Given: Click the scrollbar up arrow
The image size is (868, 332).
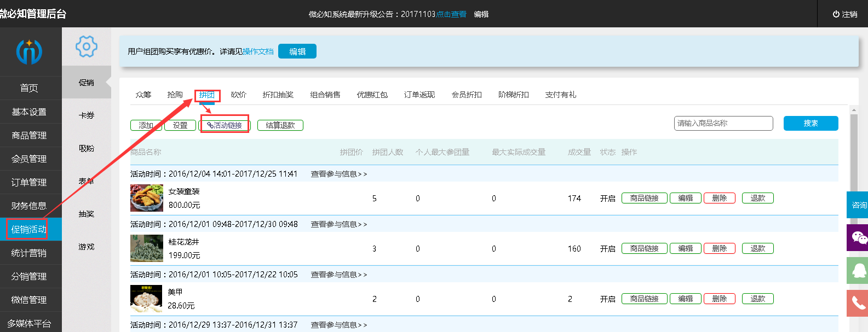Looking at the screenshot, I should point(853,110).
